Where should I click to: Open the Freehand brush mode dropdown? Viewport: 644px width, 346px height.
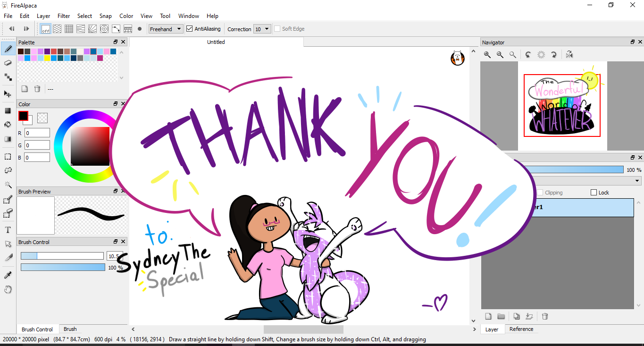click(x=166, y=29)
